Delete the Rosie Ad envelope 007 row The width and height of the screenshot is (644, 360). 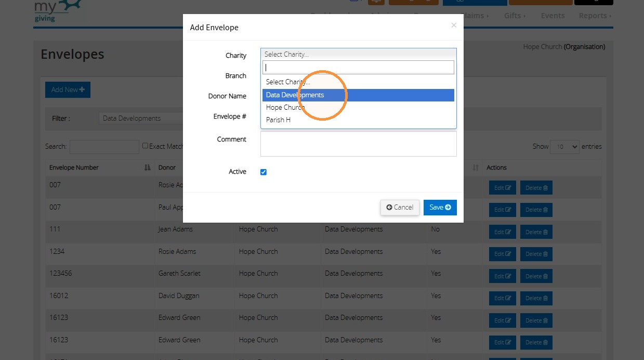click(x=536, y=188)
